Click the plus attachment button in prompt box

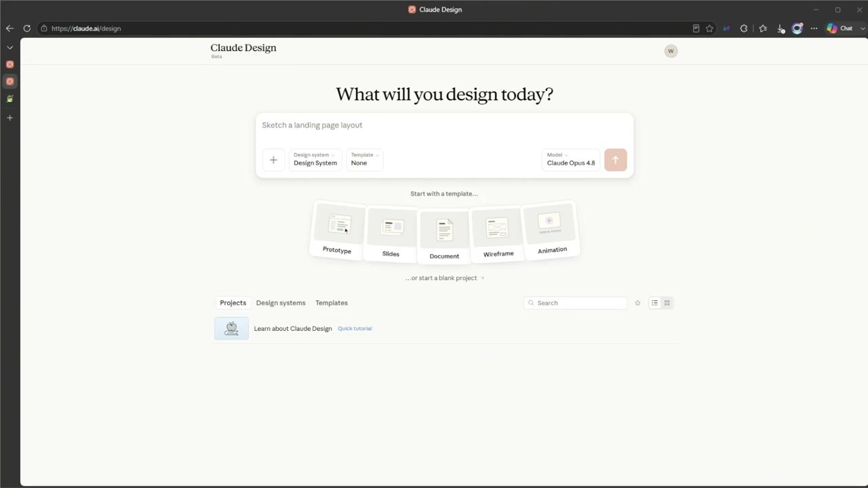coord(273,160)
